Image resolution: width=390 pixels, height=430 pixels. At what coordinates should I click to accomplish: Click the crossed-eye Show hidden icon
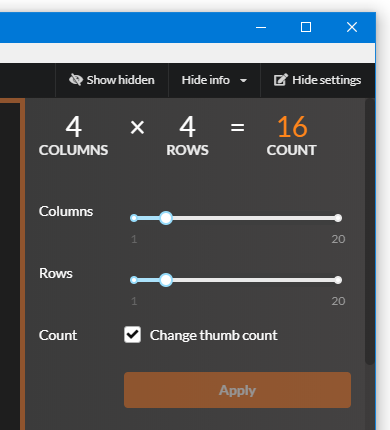tap(76, 80)
